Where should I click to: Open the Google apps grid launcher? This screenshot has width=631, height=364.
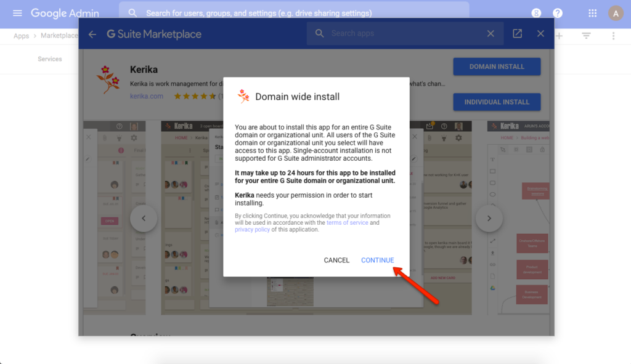pyautogui.click(x=592, y=13)
